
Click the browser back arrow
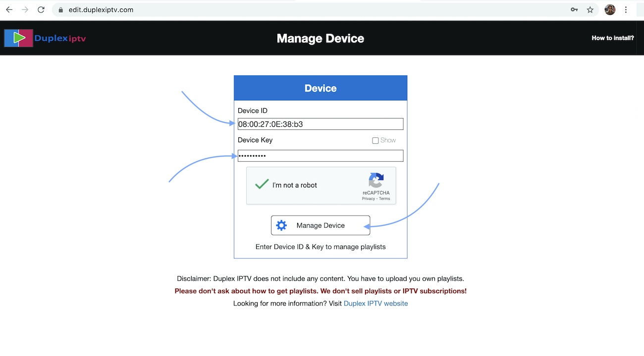coord(9,9)
